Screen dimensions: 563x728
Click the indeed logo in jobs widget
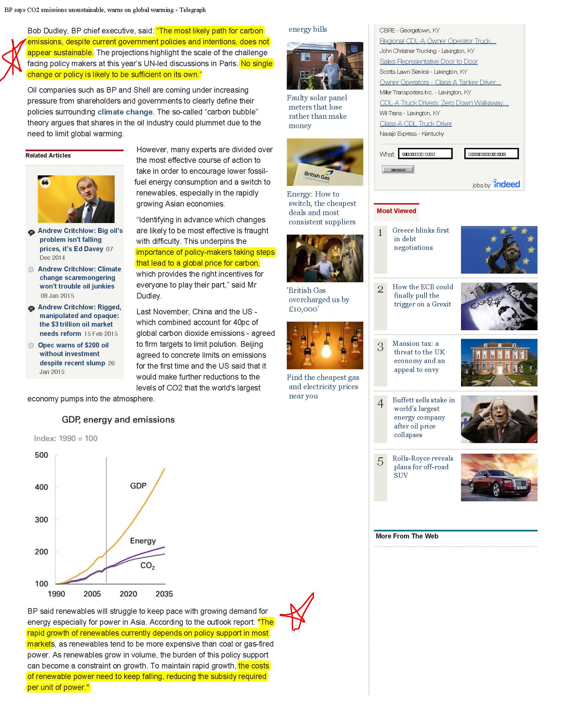click(506, 184)
